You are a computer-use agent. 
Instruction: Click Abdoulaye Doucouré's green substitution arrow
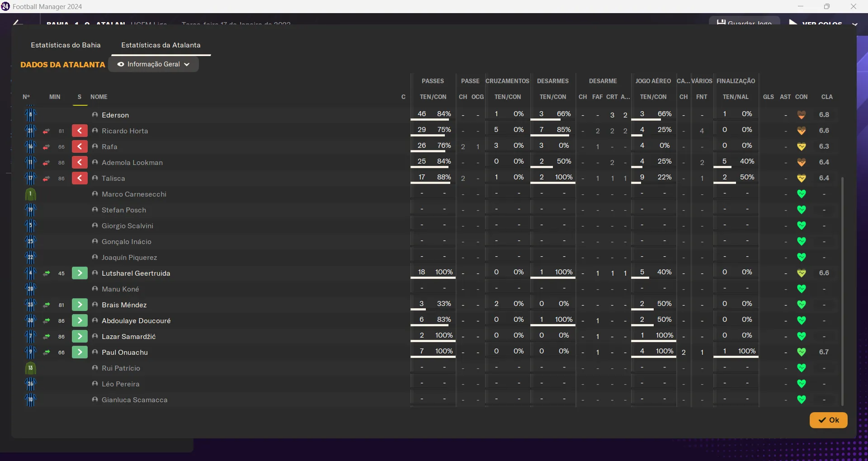[x=80, y=321]
